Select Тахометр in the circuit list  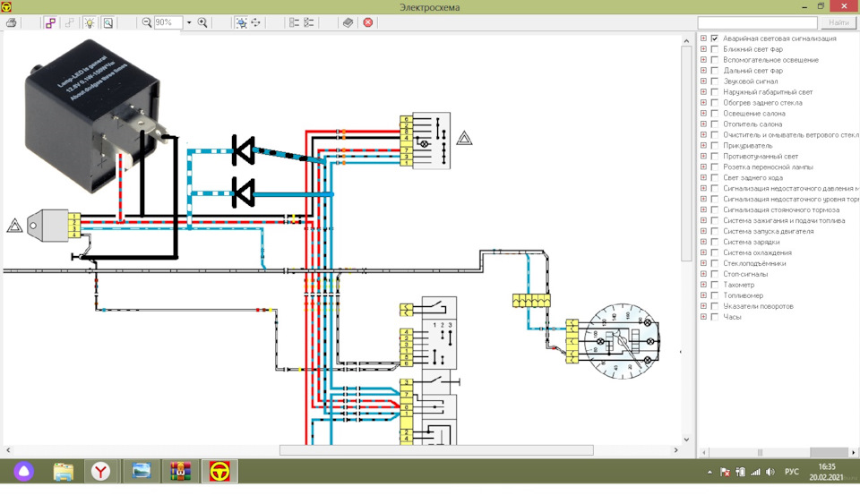pos(738,285)
